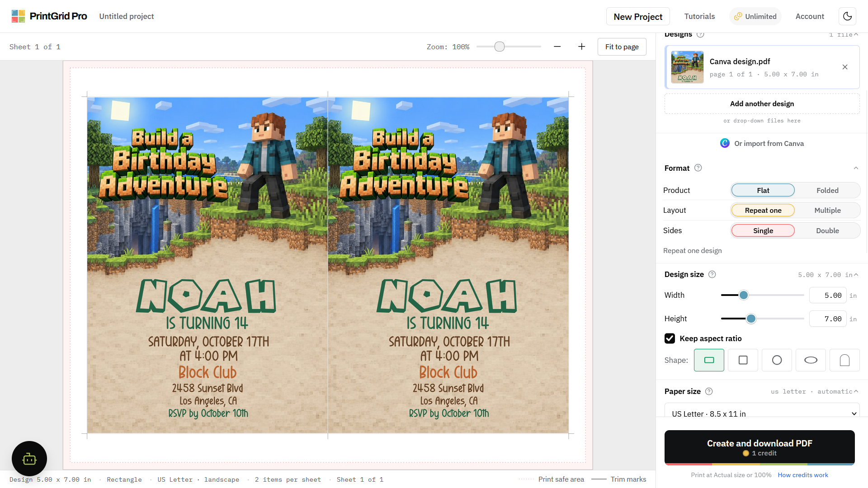Select Folded product option

(x=827, y=190)
